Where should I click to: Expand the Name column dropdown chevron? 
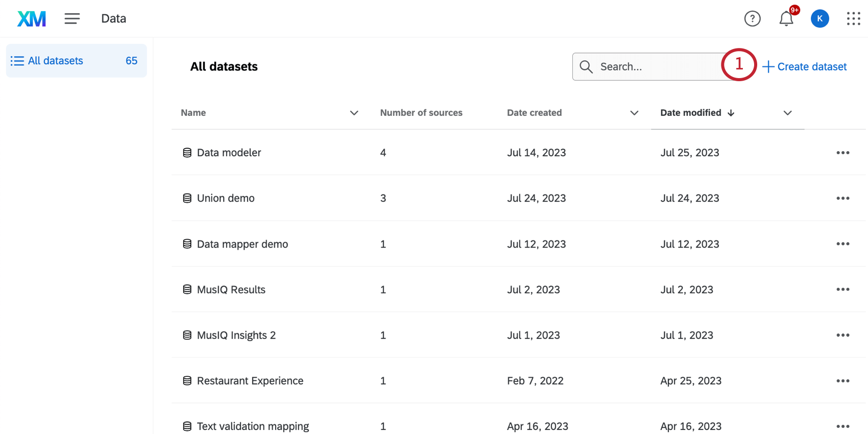(354, 113)
